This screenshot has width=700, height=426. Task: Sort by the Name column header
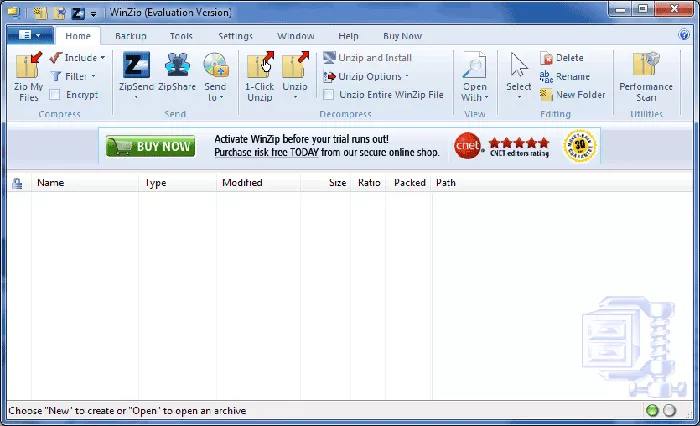tap(85, 183)
